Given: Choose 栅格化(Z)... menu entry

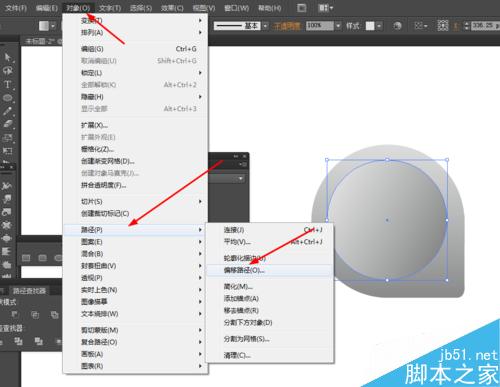Looking at the screenshot, I should tap(136, 149).
